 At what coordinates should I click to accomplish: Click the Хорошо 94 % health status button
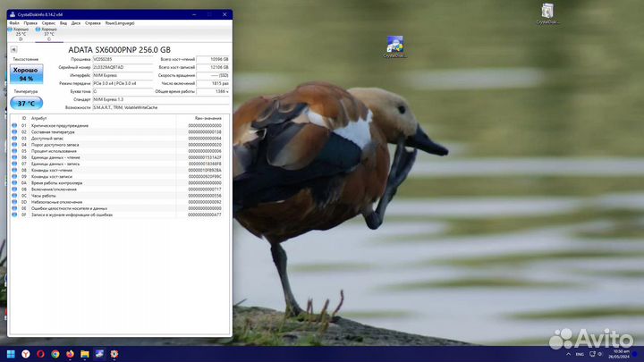(x=26, y=74)
